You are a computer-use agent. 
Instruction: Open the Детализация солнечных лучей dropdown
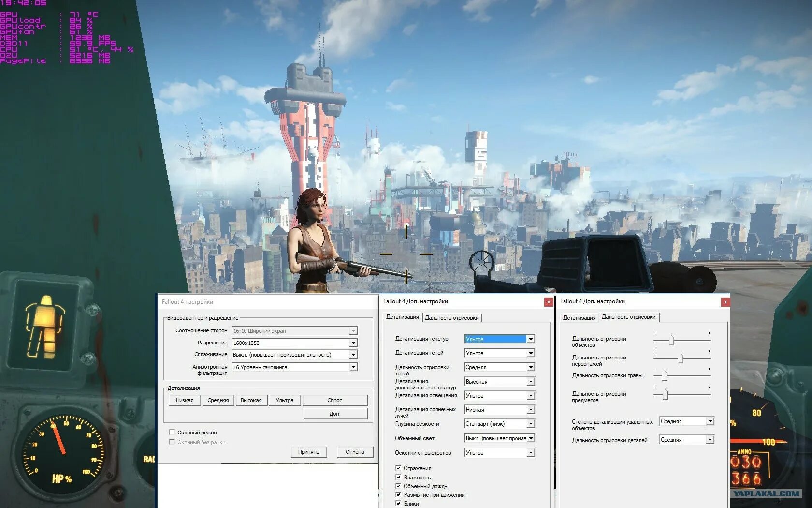(x=499, y=410)
